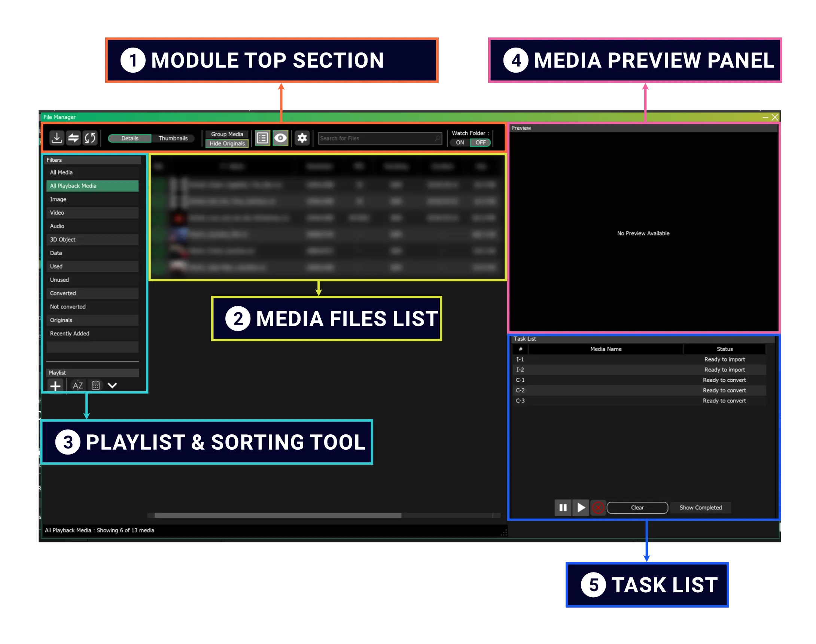Click the Search for Files field

(x=380, y=139)
